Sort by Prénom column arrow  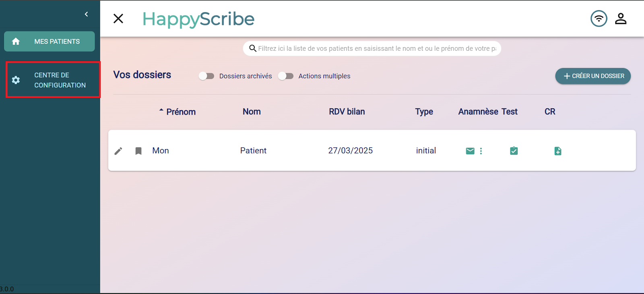click(161, 110)
